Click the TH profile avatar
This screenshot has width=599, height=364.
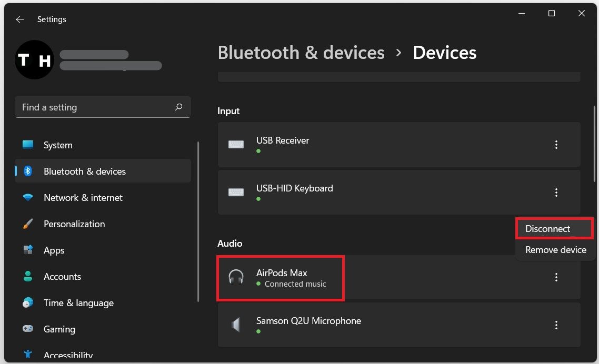(34, 60)
